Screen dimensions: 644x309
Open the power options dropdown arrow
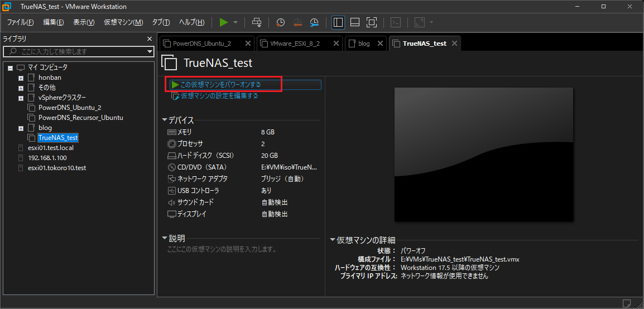[x=236, y=22]
